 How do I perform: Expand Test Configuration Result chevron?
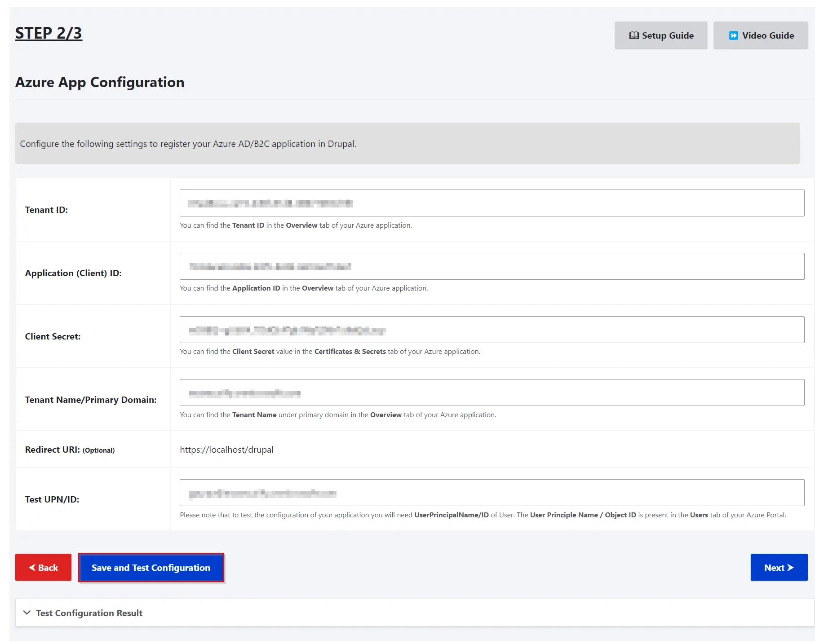27,613
